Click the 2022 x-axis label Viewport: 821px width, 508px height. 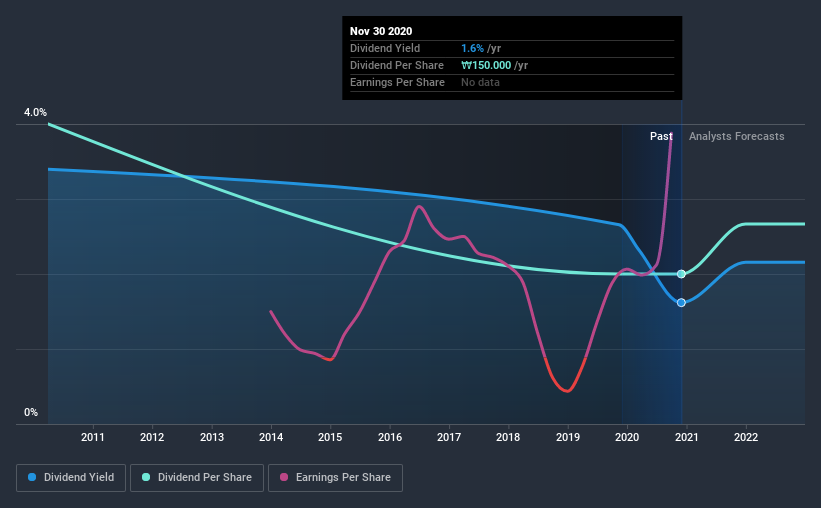746,437
